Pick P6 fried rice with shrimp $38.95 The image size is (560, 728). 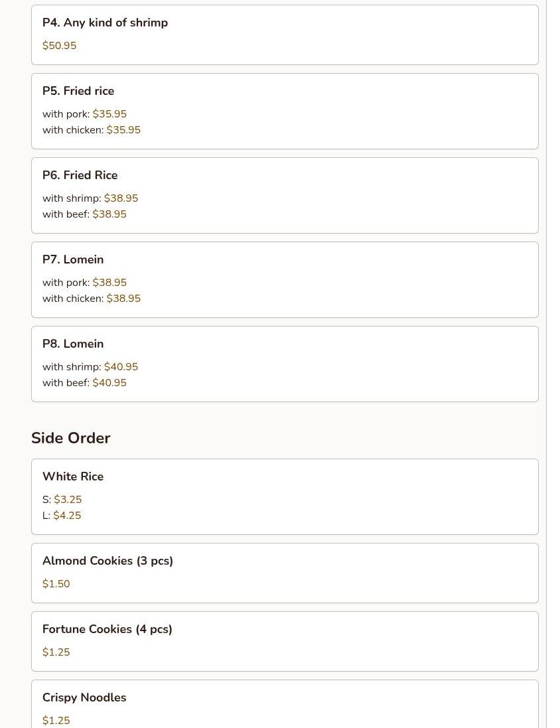tap(90, 198)
